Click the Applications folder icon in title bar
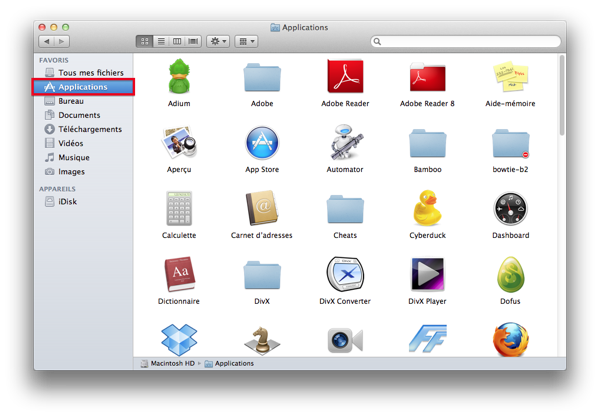The width and height of the screenshot is (600, 417). [x=275, y=28]
